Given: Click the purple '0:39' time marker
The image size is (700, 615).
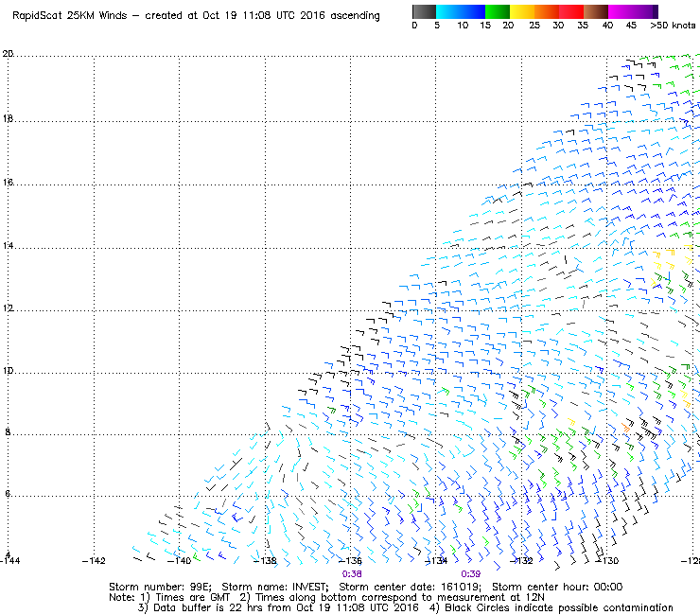Looking at the screenshot, I should click(x=470, y=574).
